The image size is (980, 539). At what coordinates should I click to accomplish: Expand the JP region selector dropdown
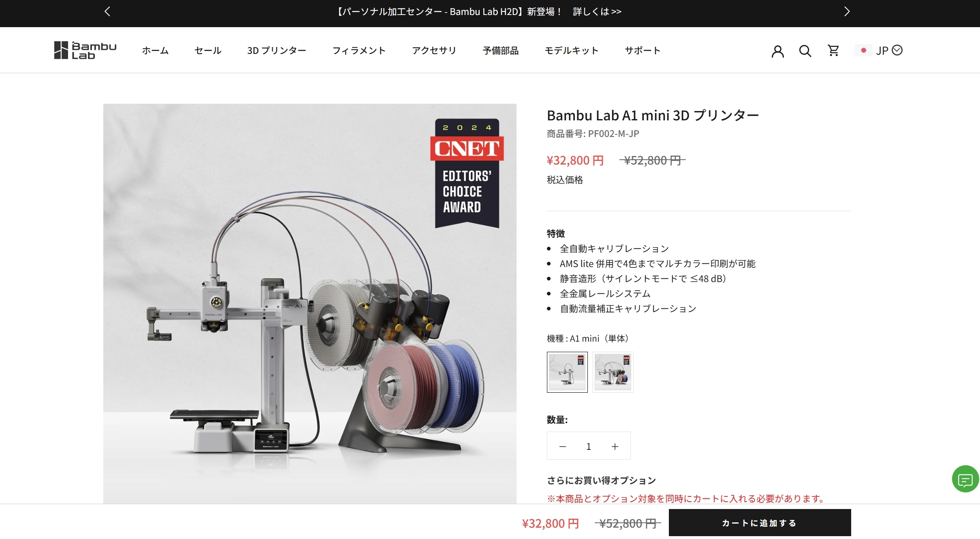point(889,50)
